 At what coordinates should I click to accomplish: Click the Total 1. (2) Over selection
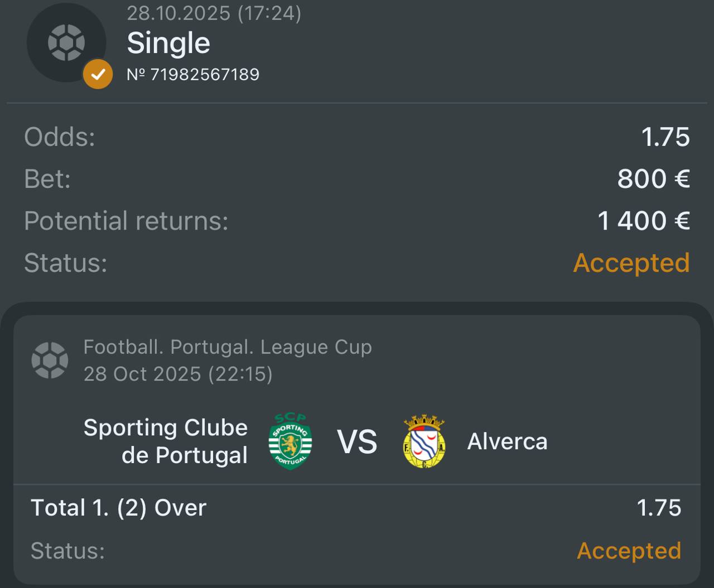[118, 508]
